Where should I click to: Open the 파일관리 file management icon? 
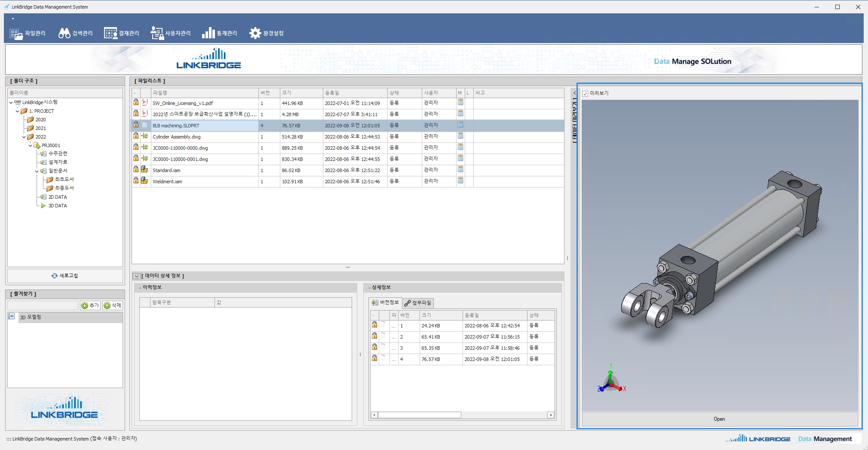pos(16,34)
